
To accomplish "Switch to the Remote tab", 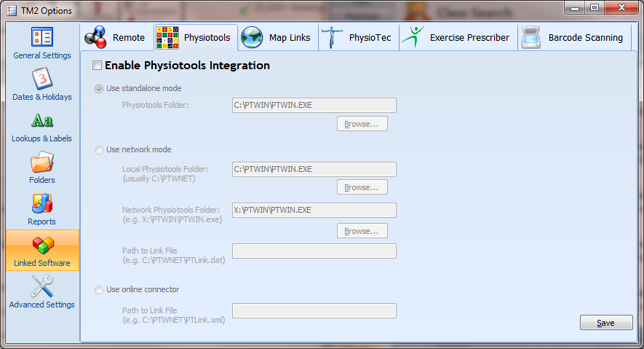I will [x=117, y=37].
